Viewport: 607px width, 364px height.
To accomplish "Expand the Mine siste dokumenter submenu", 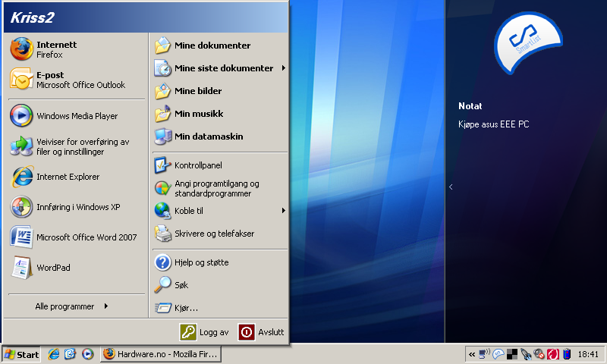I will coord(283,68).
